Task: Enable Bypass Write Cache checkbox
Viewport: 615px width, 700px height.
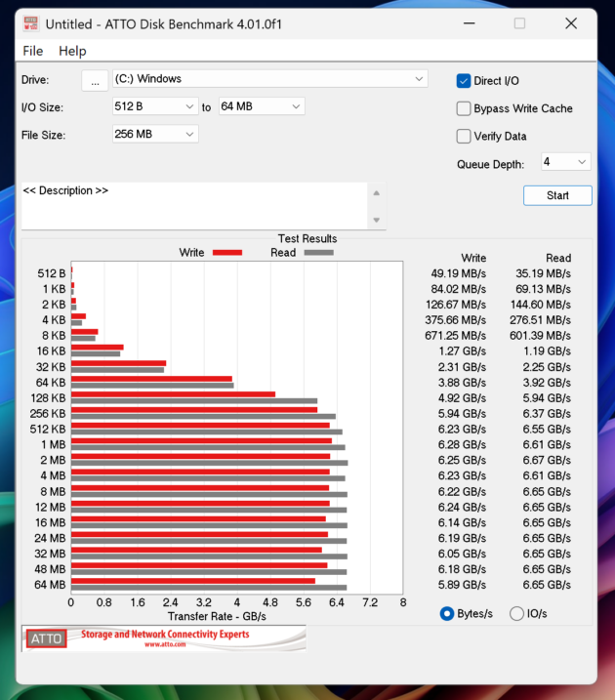Action: (465, 108)
